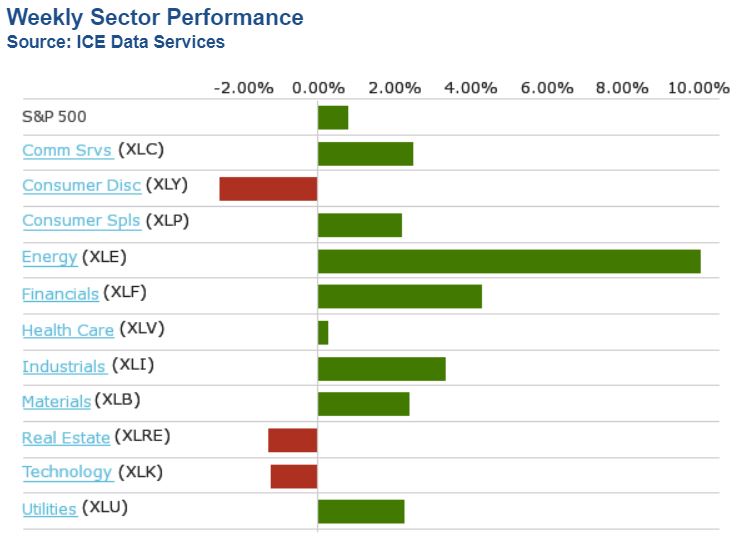Click the Materials sector link
737x536 pixels.
point(56,402)
